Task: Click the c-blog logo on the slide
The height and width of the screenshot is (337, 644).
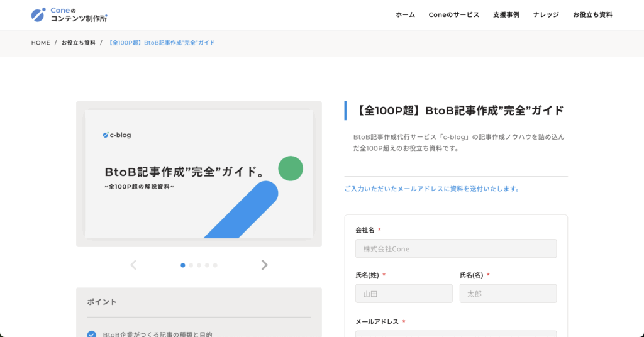Action: point(116,135)
